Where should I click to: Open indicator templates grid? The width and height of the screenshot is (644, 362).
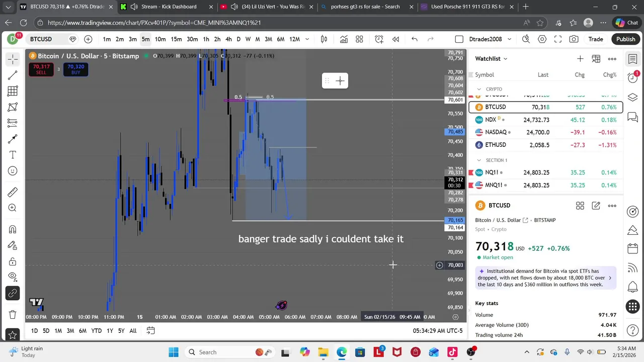(x=359, y=39)
